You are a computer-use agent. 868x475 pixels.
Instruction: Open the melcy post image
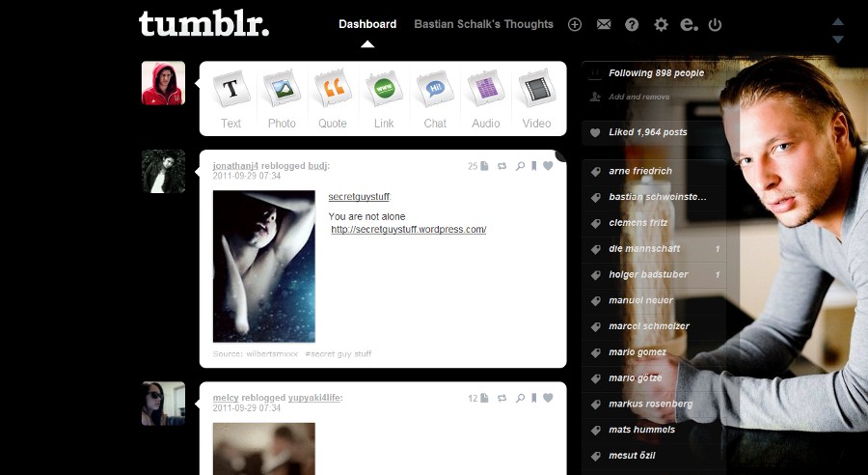tap(264, 449)
